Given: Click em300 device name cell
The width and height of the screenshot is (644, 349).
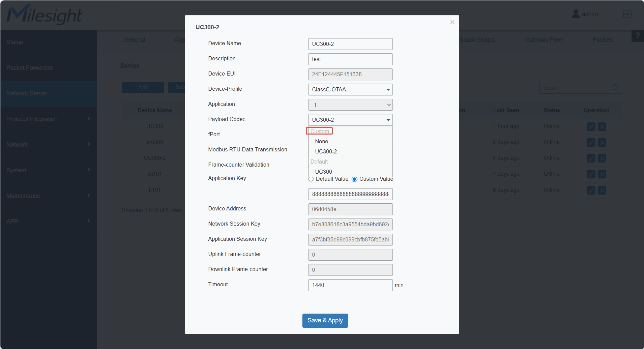Looking at the screenshot, I should [x=155, y=142].
